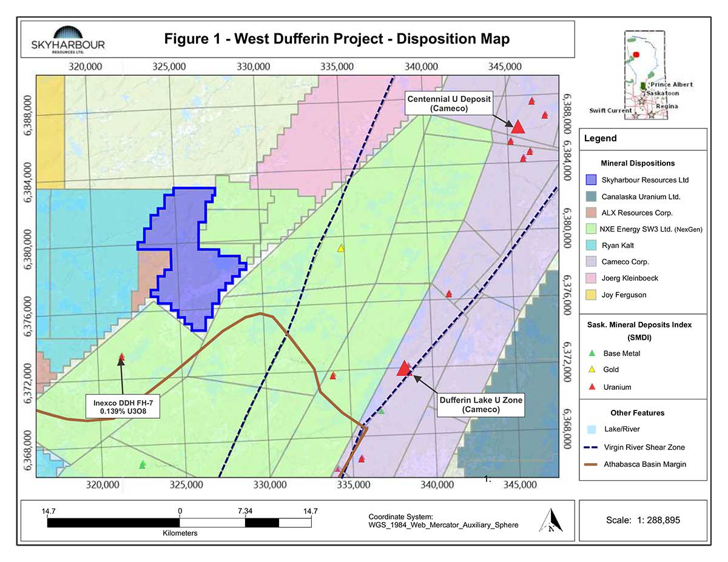
Task: Click the Lake/River light blue swatch
Action: click(591, 430)
